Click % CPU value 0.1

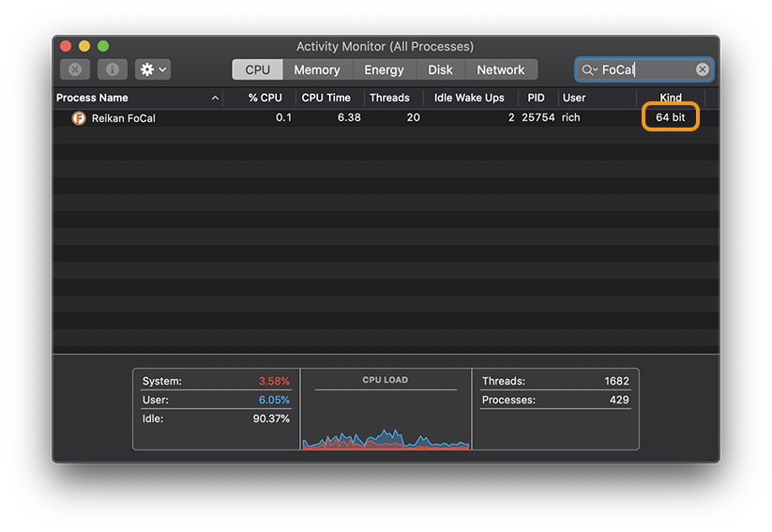(x=283, y=117)
